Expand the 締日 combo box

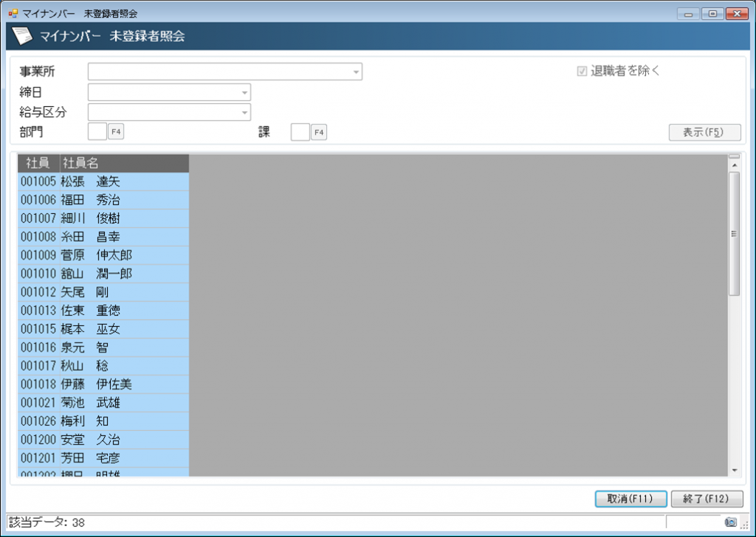tap(244, 93)
